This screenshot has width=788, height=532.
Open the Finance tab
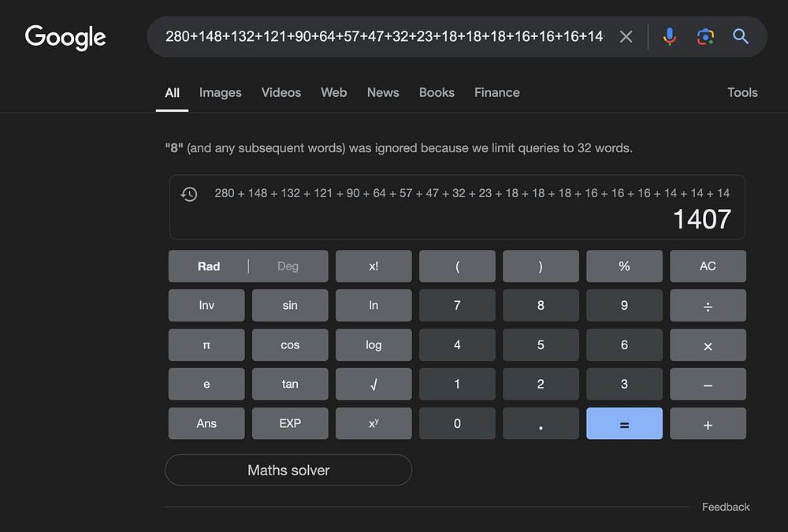tap(497, 92)
